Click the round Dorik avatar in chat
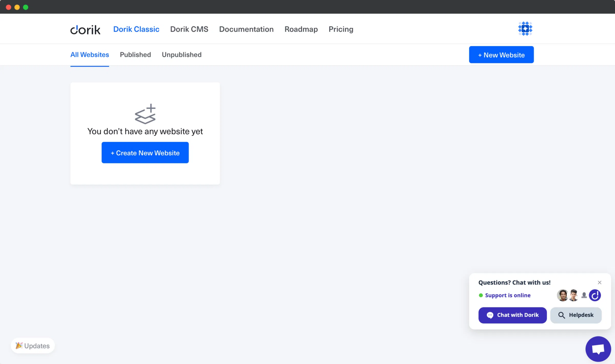Image resolution: width=615 pixels, height=364 pixels. (x=595, y=295)
